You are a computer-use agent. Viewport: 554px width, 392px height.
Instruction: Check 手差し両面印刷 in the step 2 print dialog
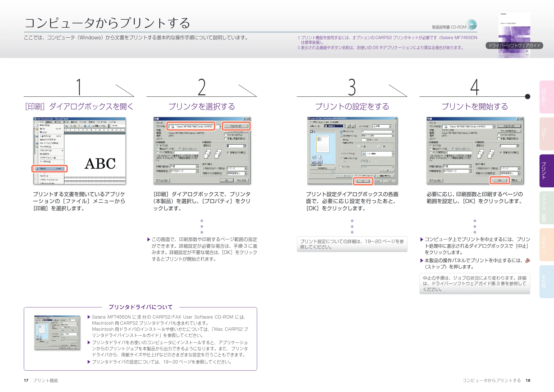(x=225, y=138)
